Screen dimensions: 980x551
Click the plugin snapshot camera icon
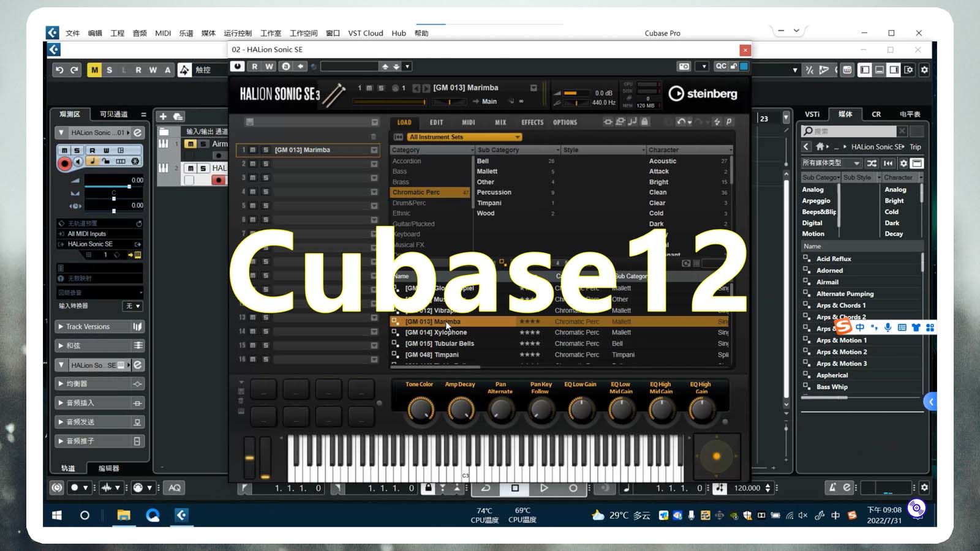pyautogui.click(x=684, y=66)
